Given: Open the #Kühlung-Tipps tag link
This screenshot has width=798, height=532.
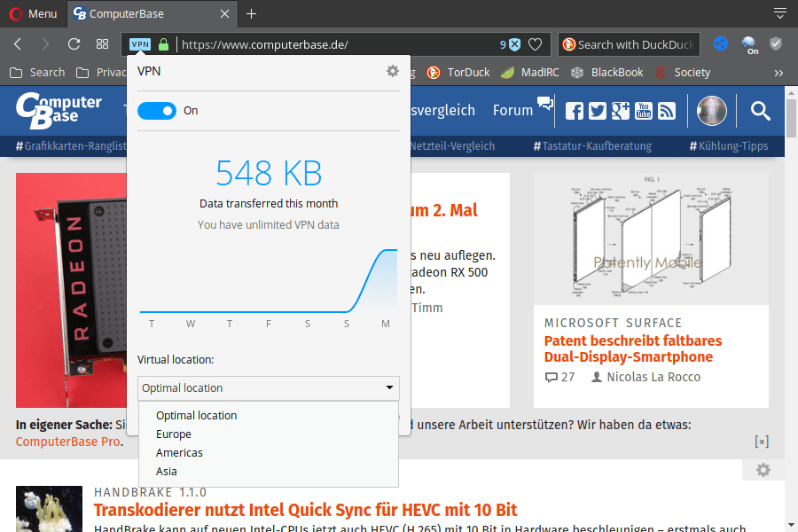Looking at the screenshot, I should tap(729, 146).
